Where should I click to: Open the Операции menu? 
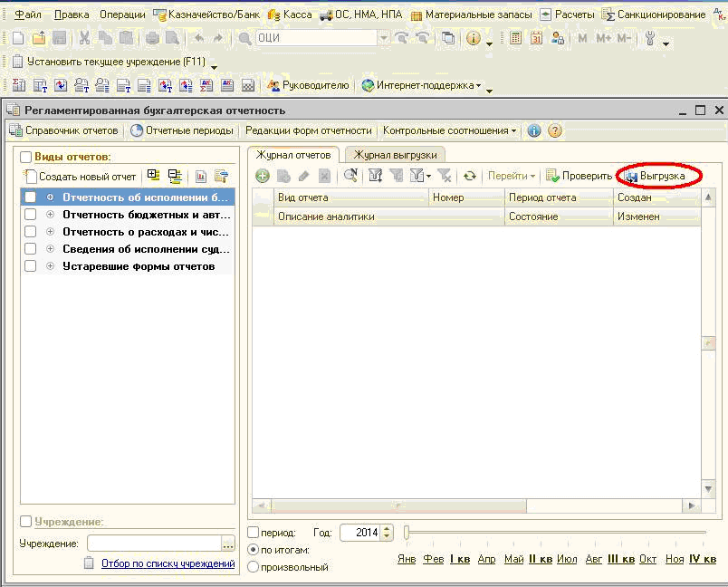pos(122,14)
